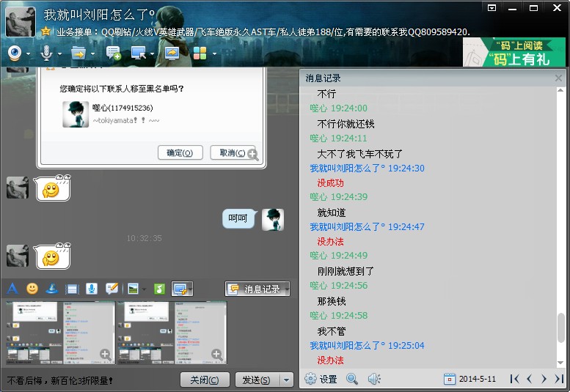The width and height of the screenshot is (570, 392).
Task: Zoom first input thumbnail magnifier icon
Action: pos(106,354)
